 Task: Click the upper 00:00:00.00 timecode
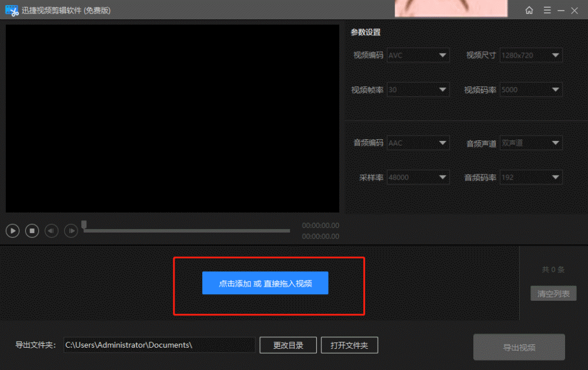pos(320,226)
